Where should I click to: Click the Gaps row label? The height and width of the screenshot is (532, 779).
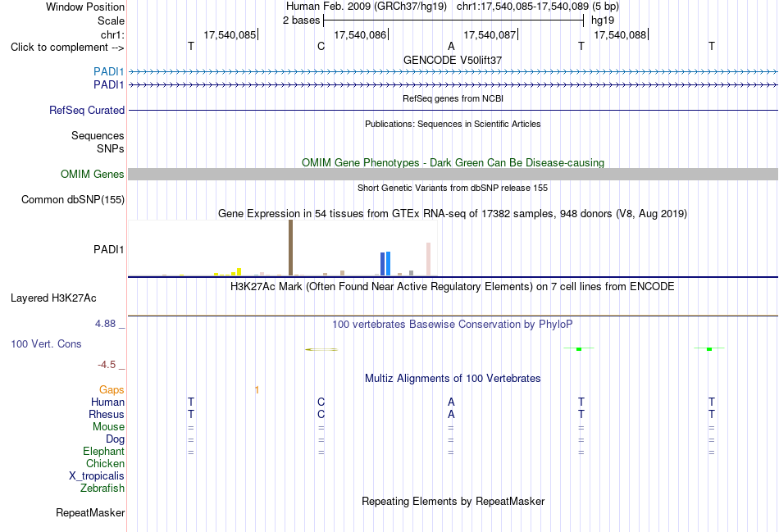pos(112,390)
